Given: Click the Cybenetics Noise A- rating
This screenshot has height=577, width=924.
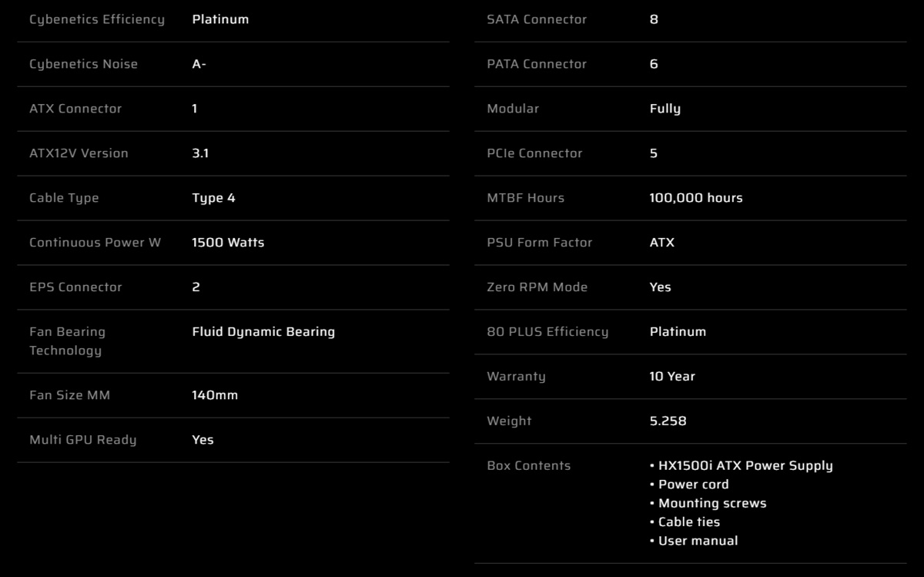Looking at the screenshot, I should [199, 64].
